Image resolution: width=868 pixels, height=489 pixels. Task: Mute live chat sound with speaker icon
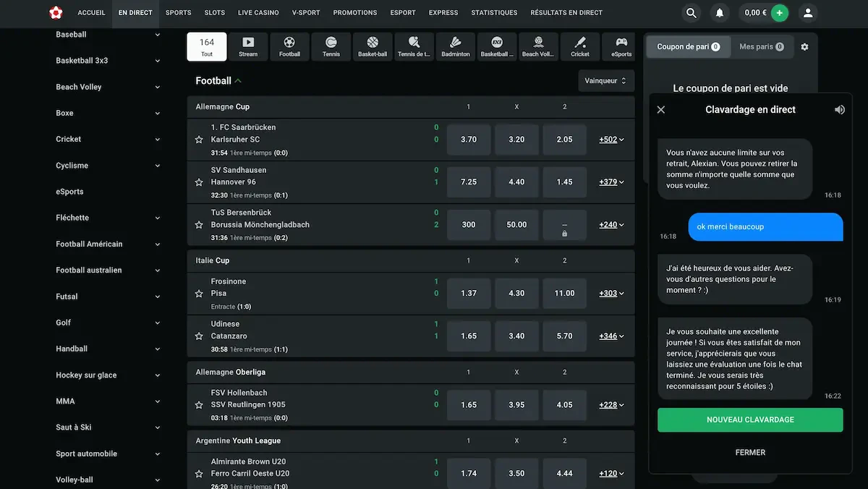839,110
